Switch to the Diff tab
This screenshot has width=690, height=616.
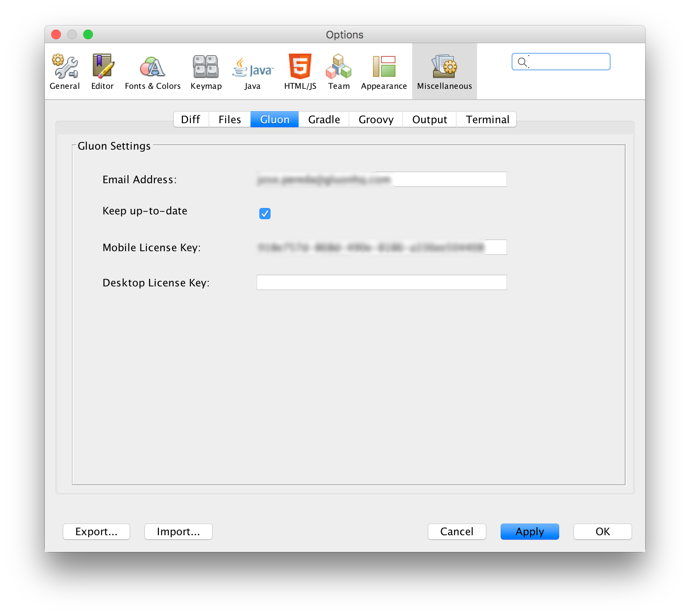click(191, 120)
